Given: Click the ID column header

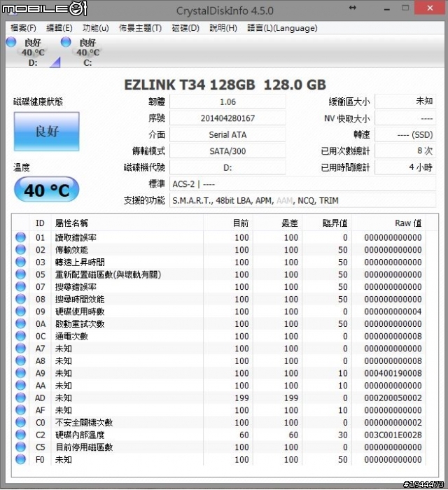Looking at the screenshot, I should tap(40, 223).
